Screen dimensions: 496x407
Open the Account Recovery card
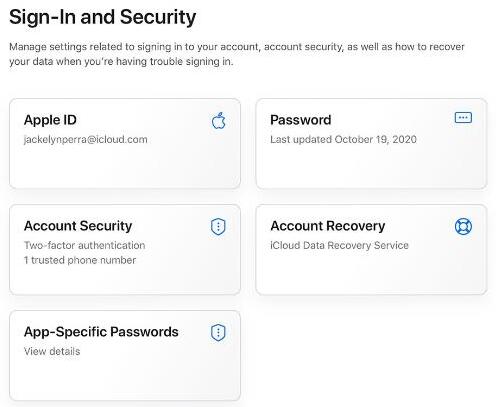point(371,250)
